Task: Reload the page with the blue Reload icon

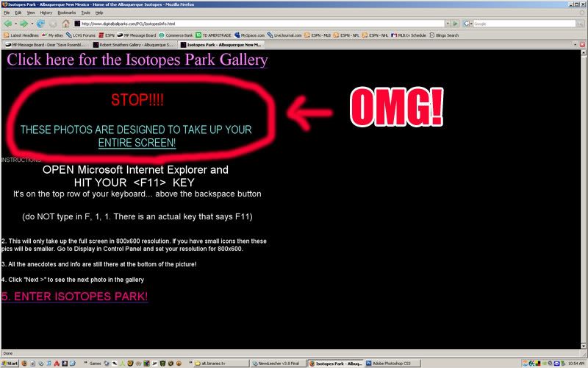Action: [x=40, y=24]
